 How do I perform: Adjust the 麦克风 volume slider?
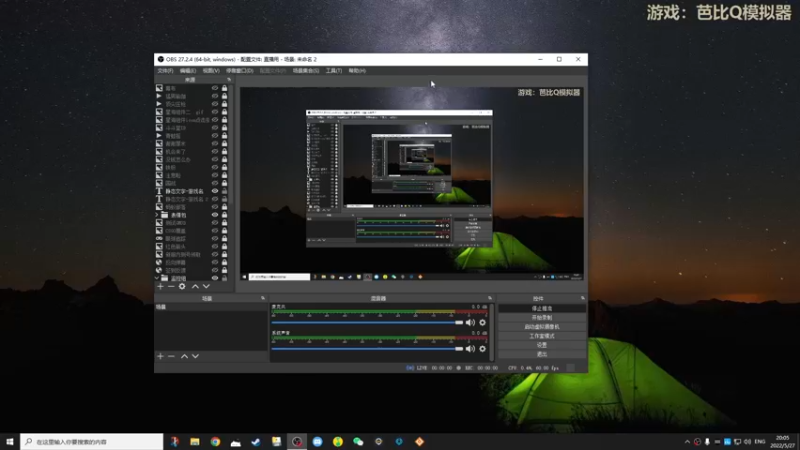[367, 322]
